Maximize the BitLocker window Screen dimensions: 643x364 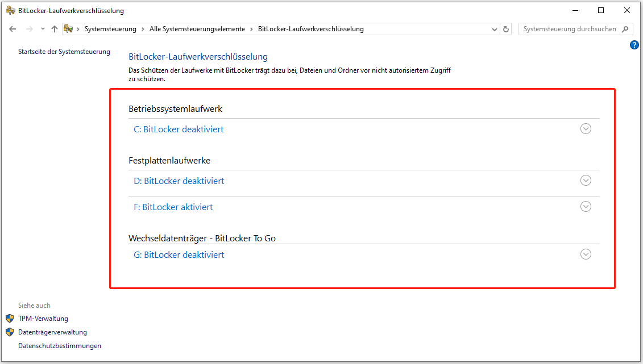601,10
